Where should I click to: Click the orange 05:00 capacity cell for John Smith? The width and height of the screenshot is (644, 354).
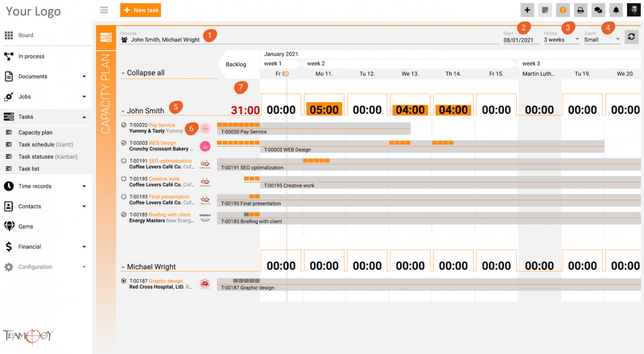coord(324,108)
